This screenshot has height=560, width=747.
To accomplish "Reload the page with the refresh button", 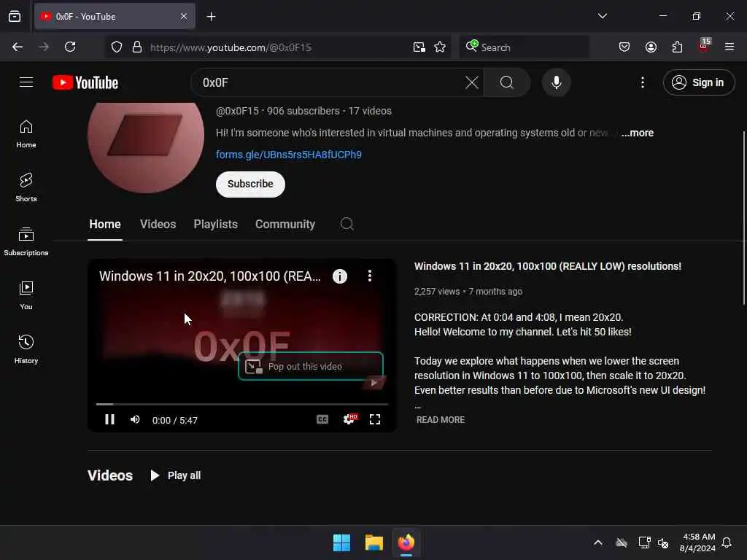I will point(70,47).
